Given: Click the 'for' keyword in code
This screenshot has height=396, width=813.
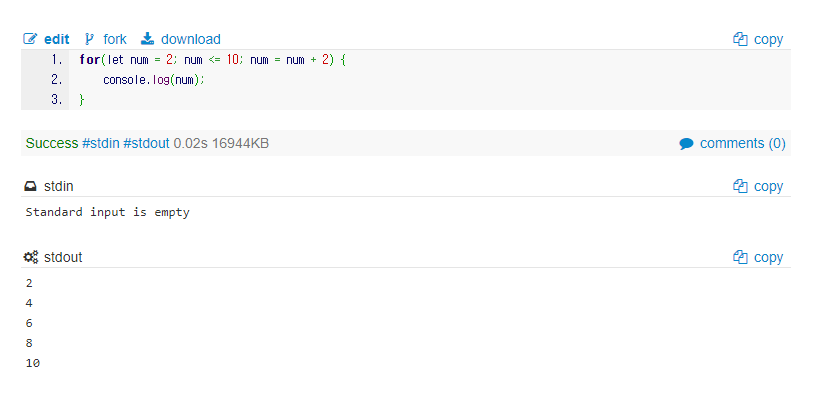Looking at the screenshot, I should pyautogui.click(x=90, y=60).
